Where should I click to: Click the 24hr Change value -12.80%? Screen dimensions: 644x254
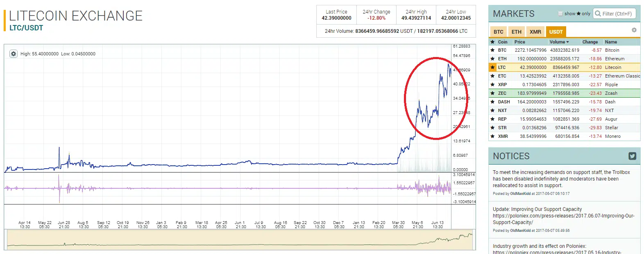(x=376, y=18)
